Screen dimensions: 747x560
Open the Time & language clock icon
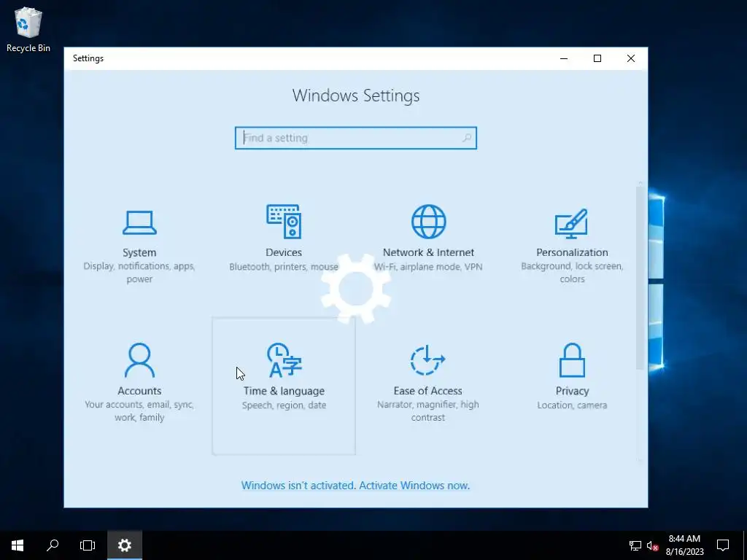[x=284, y=360]
